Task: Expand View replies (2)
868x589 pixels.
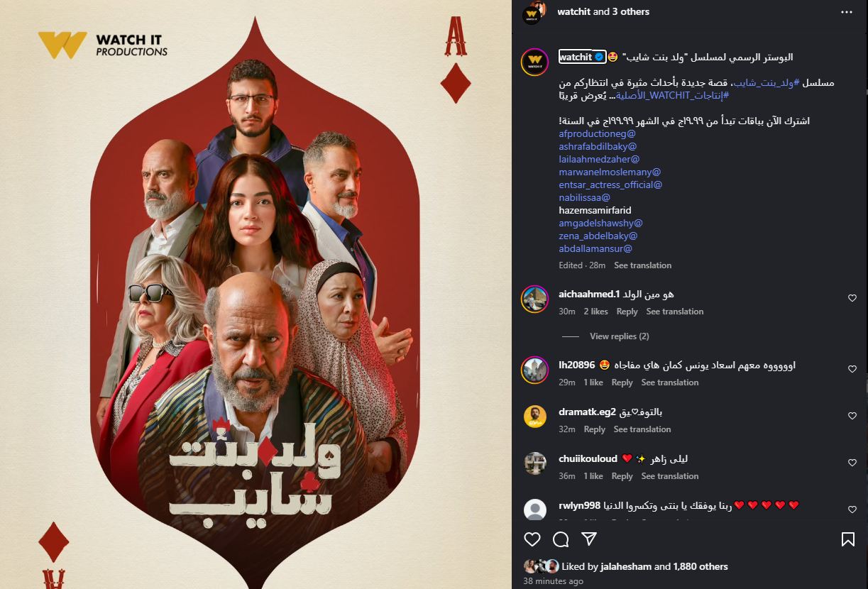Action: 619,336
